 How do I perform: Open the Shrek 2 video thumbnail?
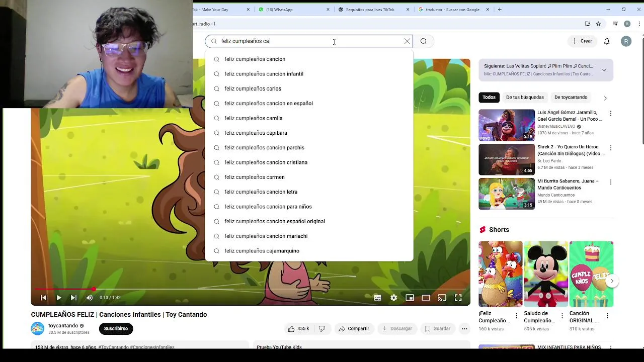[507, 159]
